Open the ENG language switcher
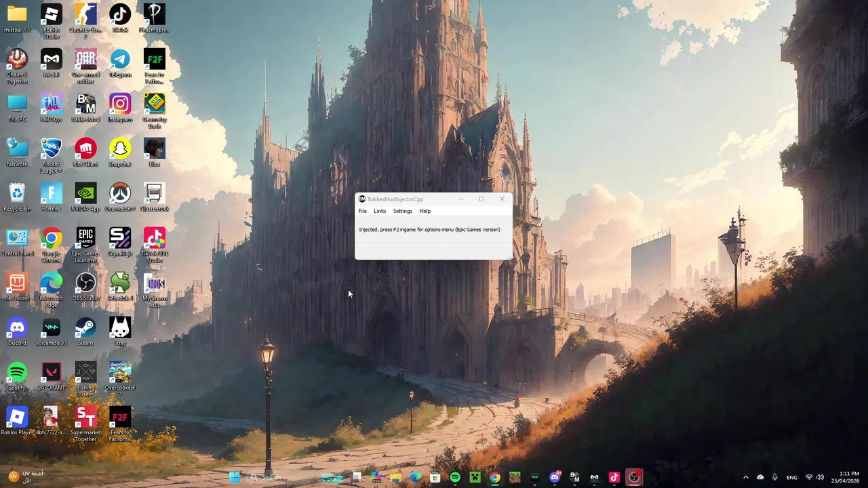This screenshot has width=868, height=488. click(x=791, y=478)
